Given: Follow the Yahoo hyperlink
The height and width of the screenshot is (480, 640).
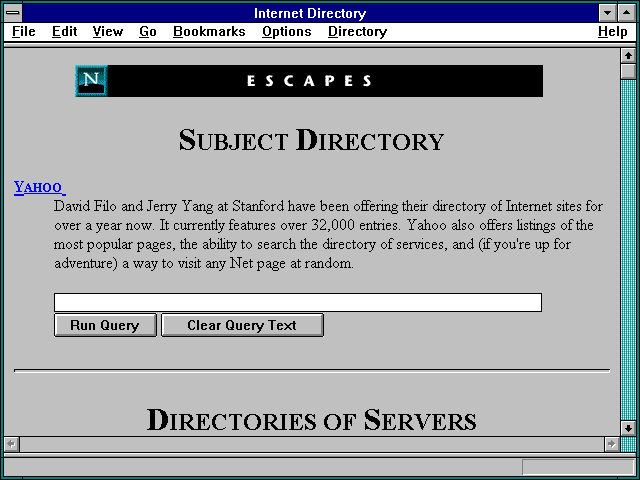Looking at the screenshot, I should [x=40, y=187].
